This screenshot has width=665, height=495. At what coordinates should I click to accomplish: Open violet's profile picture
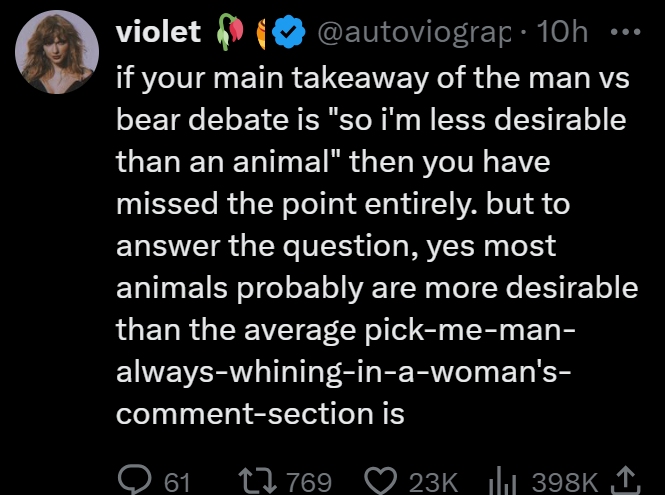[x=56, y=53]
